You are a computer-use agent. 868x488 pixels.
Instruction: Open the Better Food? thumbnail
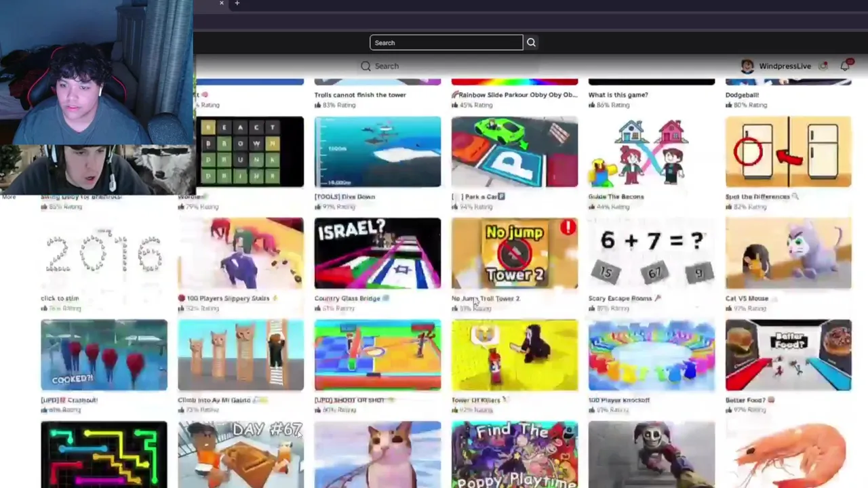[789, 355]
